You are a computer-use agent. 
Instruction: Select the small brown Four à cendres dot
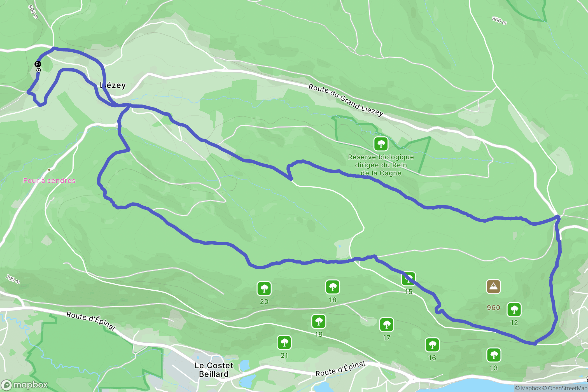[x=49, y=170]
